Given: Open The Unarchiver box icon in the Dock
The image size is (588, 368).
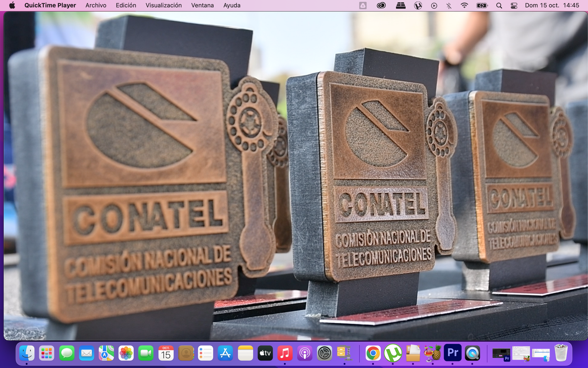Looking at the screenshot, I should [413, 353].
